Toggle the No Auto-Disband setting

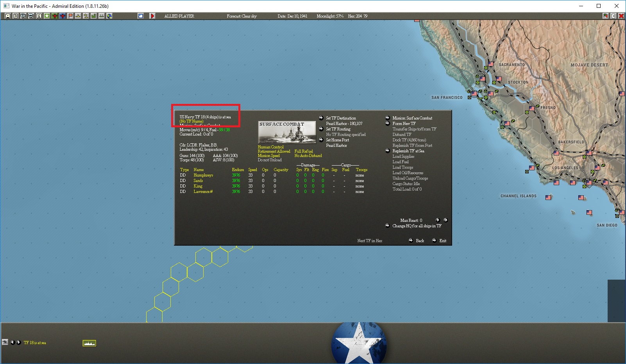tap(308, 156)
